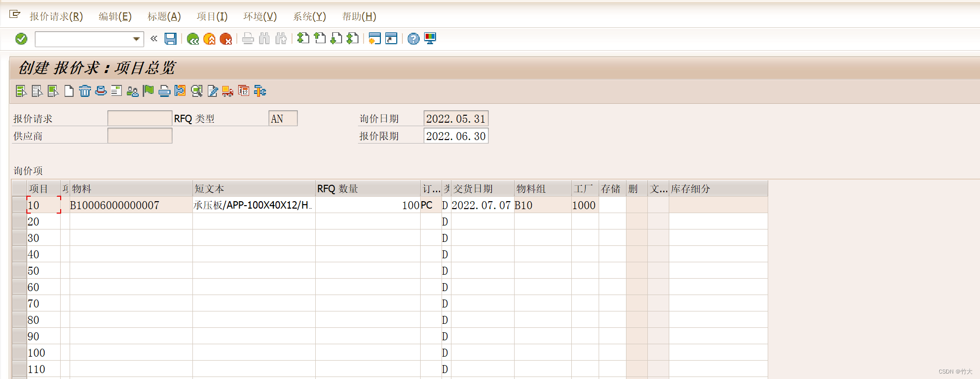Open the SAP window menu icon at top-left
This screenshot has width=980, height=379.
(x=15, y=14)
